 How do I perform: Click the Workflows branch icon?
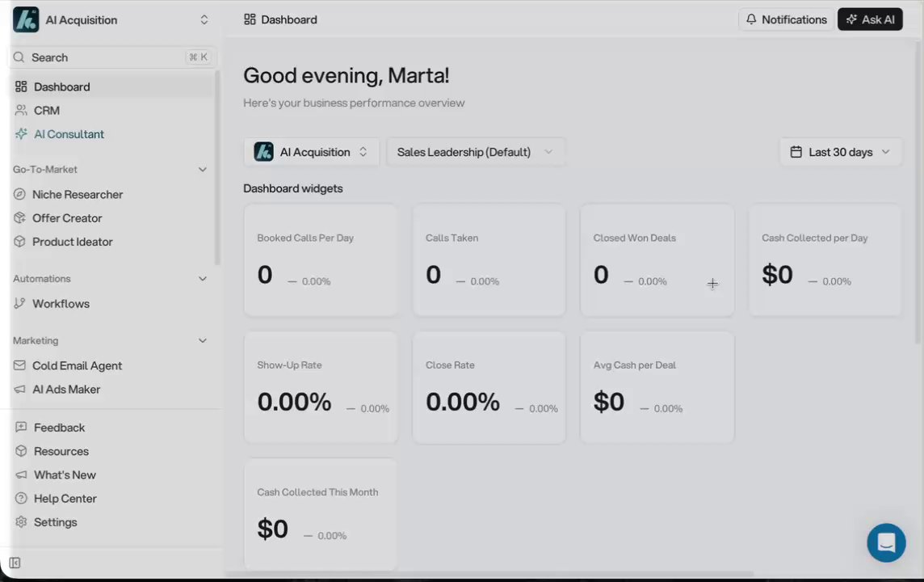(19, 303)
